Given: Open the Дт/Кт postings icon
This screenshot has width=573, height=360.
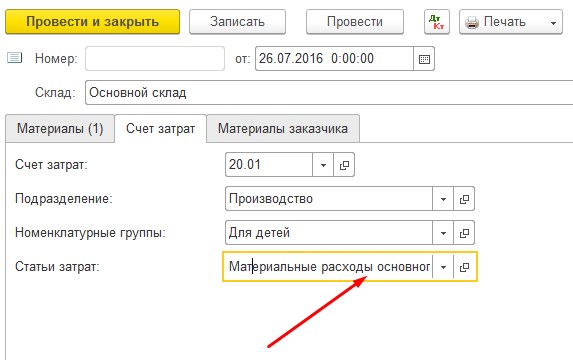Looking at the screenshot, I should click(x=437, y=22).
